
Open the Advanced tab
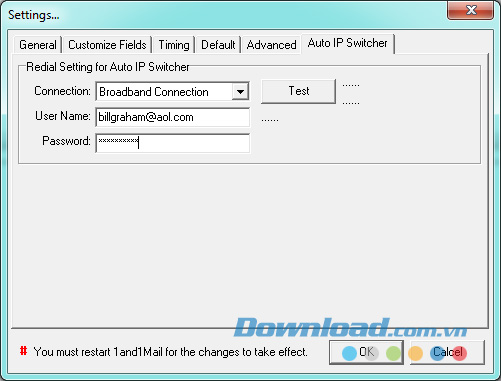271,45
